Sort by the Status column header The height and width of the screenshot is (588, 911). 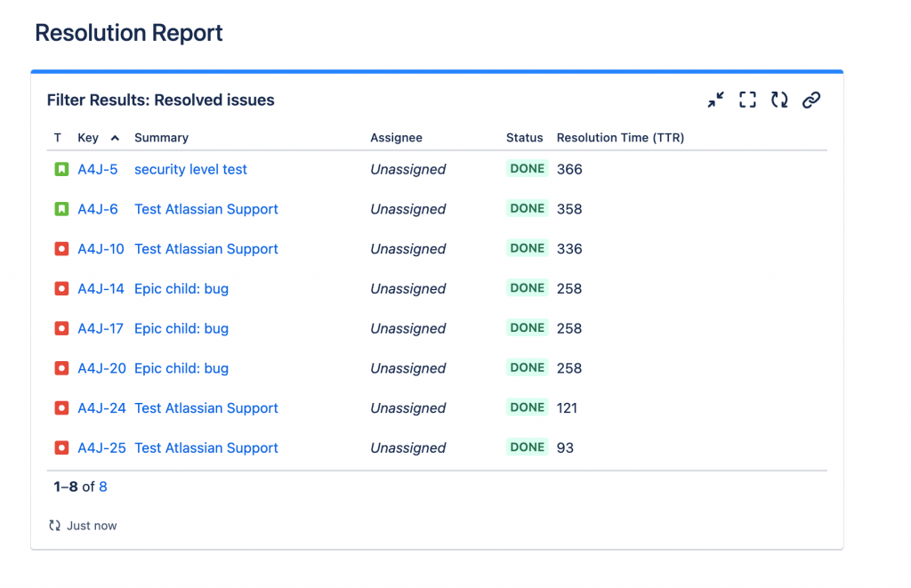(x=524, y=138)
